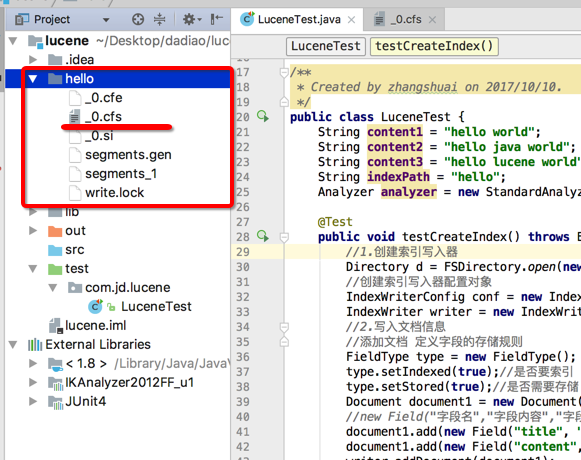Click the collapse all icon in Project toolbar
581x460 pixels.
pos(159,19)
